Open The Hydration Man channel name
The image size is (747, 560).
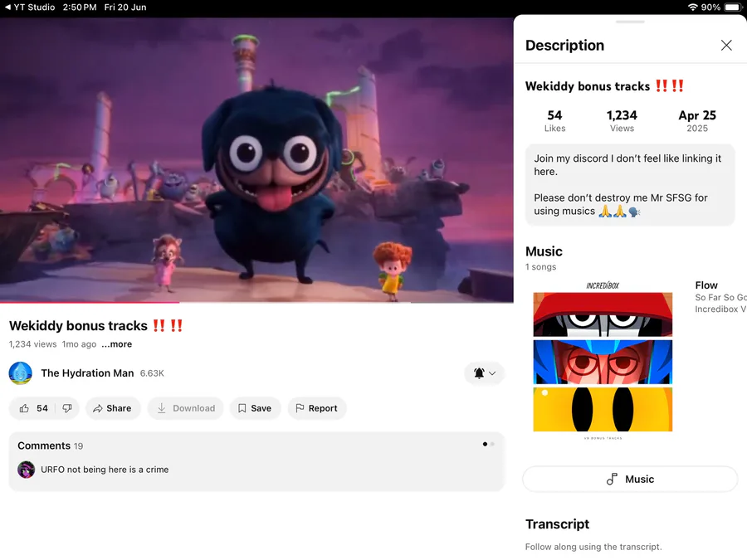(87, 373)
